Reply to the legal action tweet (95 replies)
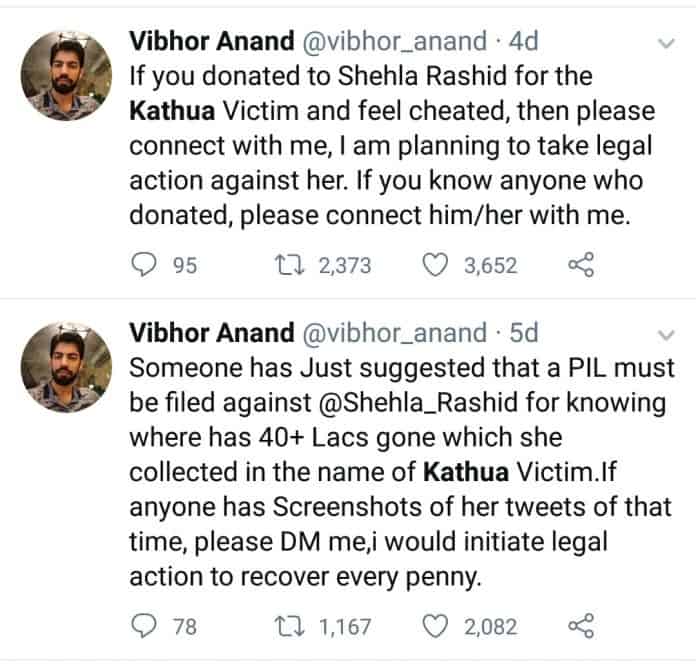 point(145,265)
